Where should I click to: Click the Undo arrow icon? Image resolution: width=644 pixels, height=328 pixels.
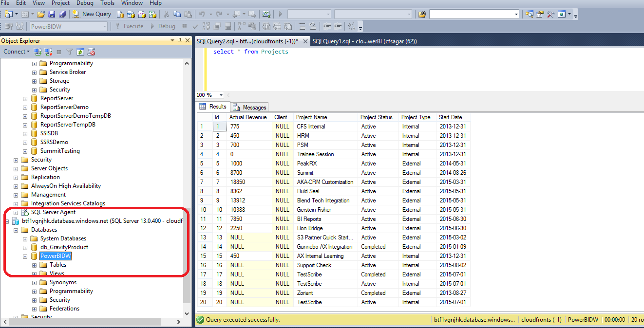click(x=203, y=14)
